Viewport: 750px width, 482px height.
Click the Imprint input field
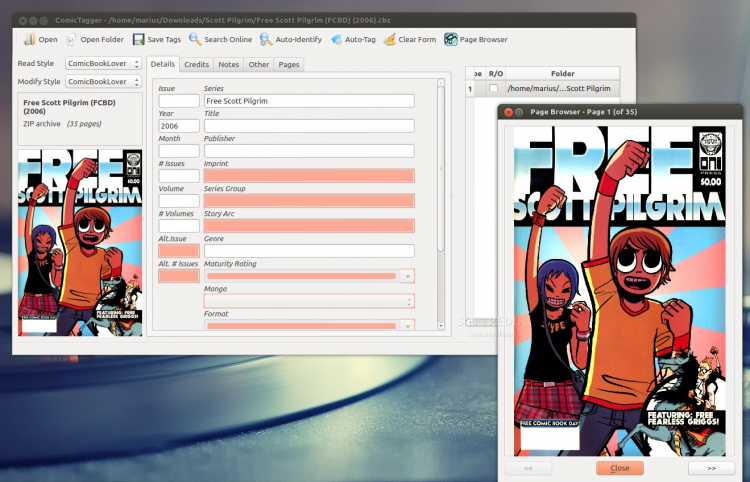309,175
